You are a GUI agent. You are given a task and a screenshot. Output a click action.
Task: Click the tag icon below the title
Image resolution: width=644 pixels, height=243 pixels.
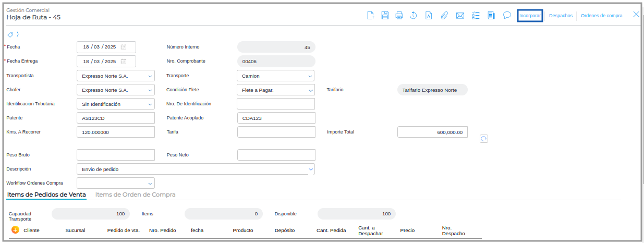tap(10, 34)
